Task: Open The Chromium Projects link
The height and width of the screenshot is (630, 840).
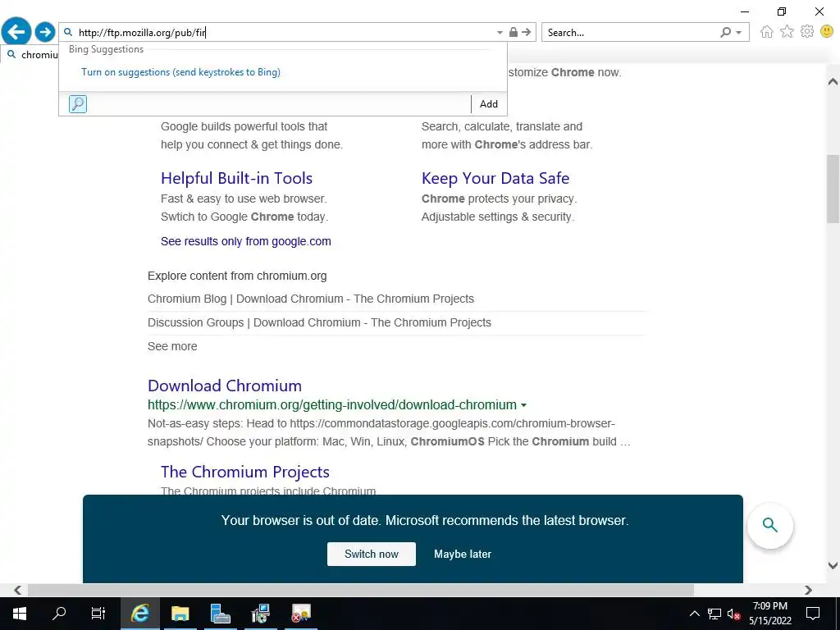Action: pyautogui.click(x=244, y=472)
